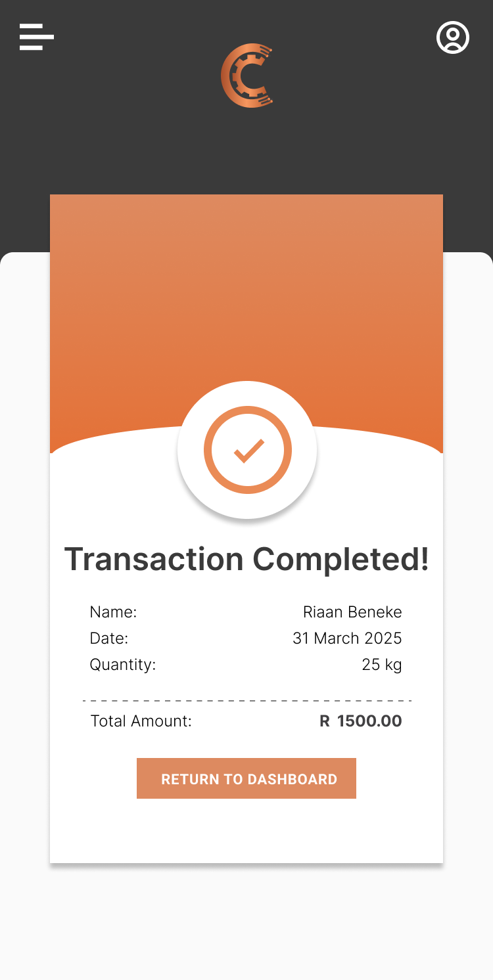Viewport: 493px width, 980px height.
Task: Click the orange gradient receipt banner
Action: coord(246,296)
